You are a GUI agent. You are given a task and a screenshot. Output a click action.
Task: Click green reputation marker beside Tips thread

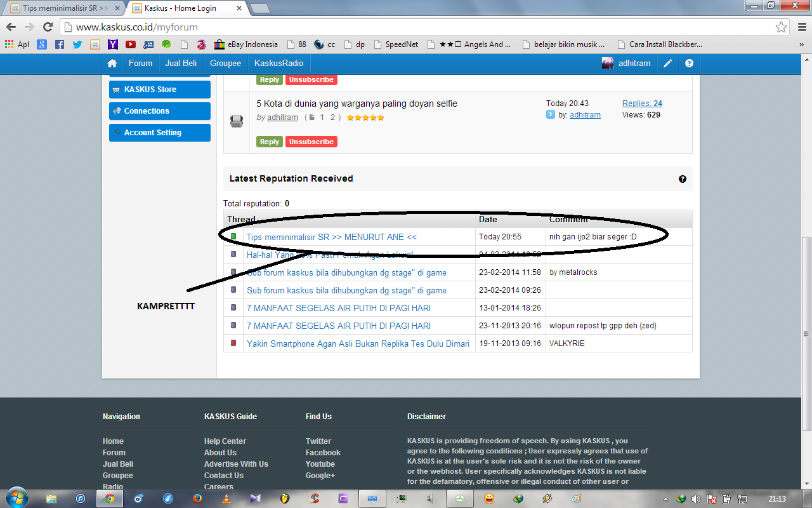[233, 236]
